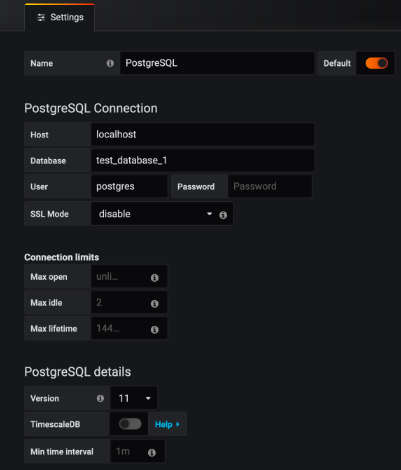
Task: Click the Max idle input field
Action: [129, 303]
